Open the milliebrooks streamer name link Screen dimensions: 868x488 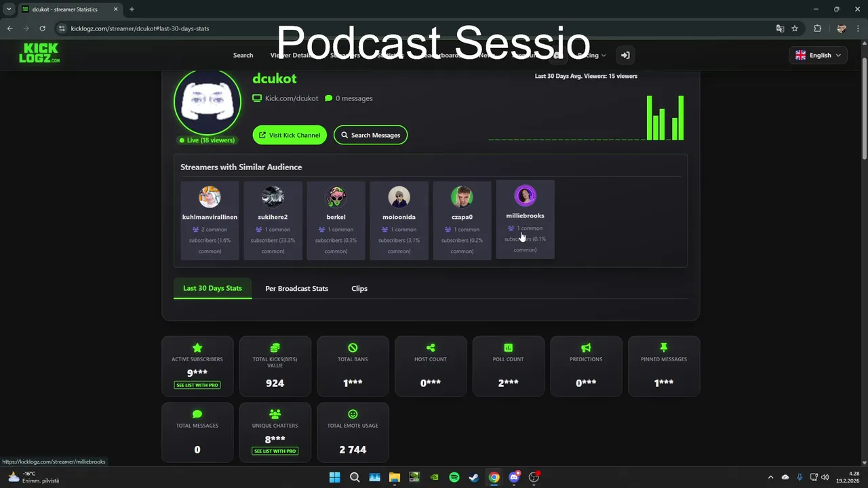point(525,216)
